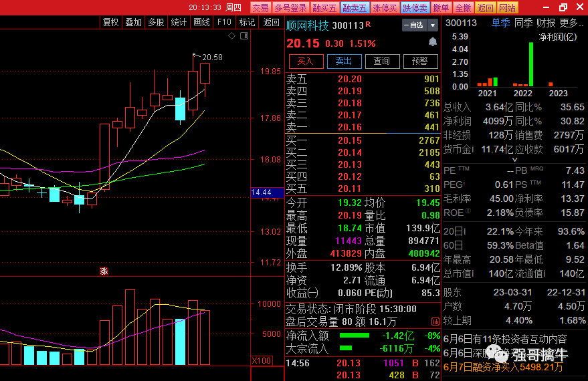This screenshot has width=588, height=381.
Task: Expand the financial data chevron under 货币金
Action: tap(514, 160)
